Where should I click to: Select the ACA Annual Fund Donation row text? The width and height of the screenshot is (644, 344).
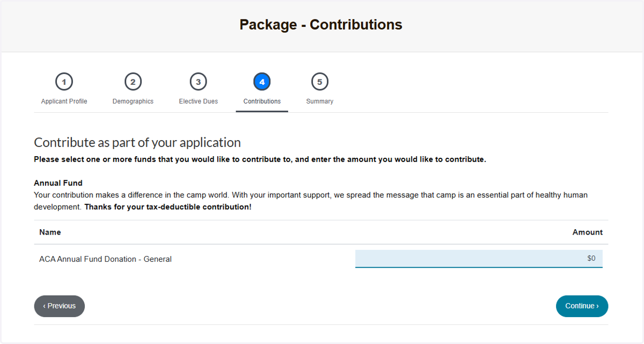pyautogui.click(x=105, y=259)
